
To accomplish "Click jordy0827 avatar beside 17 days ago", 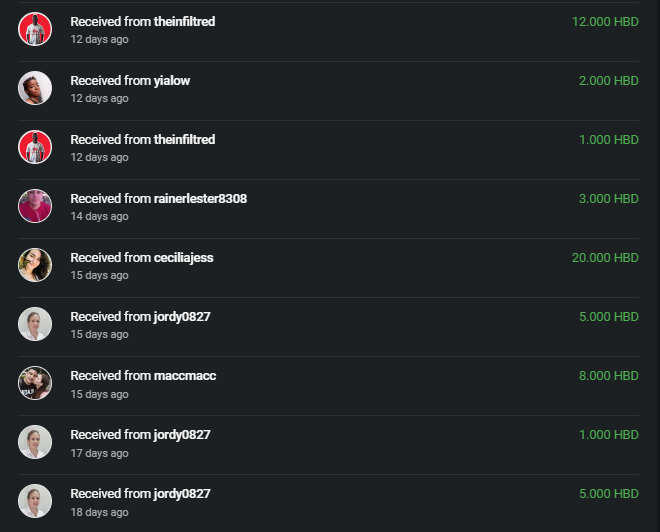I will (x=35, y=442).
